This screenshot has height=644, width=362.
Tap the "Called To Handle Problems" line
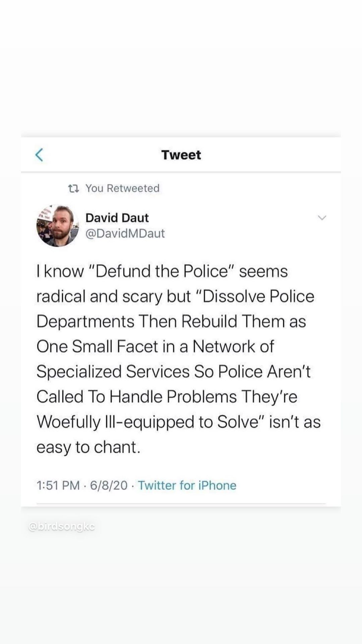click(137, 397)
